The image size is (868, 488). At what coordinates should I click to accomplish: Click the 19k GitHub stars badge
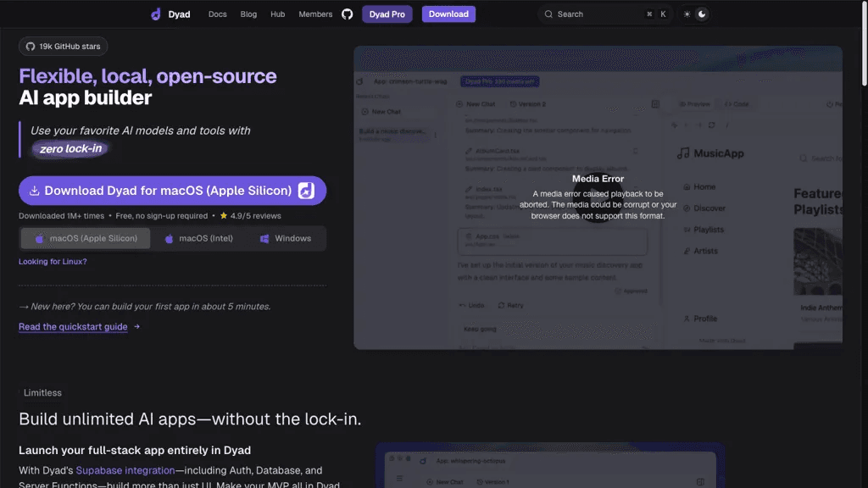pos(63,47)
